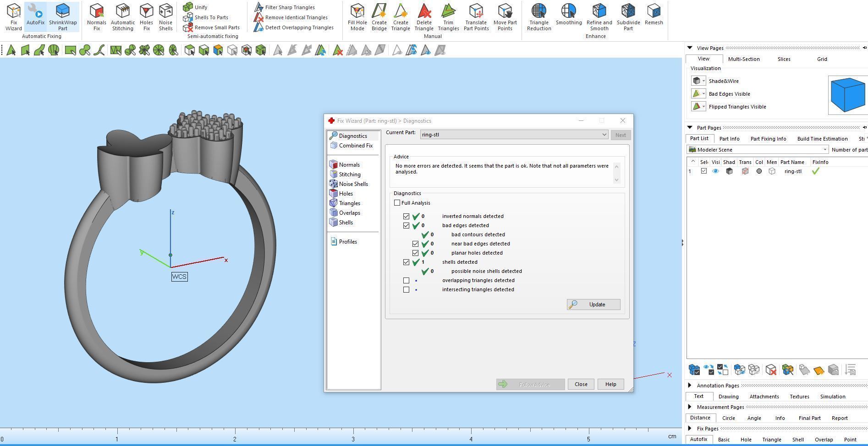Close the Fix Wizard dialog

coord(581,384)
